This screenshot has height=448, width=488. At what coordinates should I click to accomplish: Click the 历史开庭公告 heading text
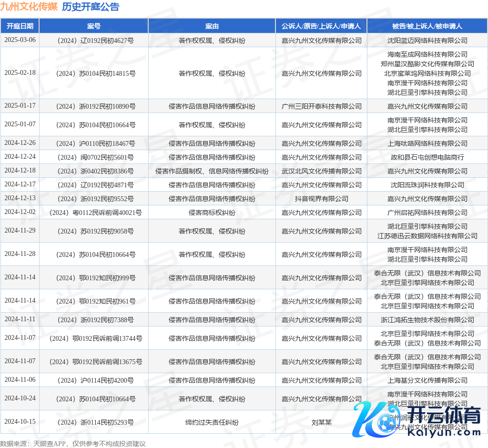pyautogui.click(x=91, y=7)
